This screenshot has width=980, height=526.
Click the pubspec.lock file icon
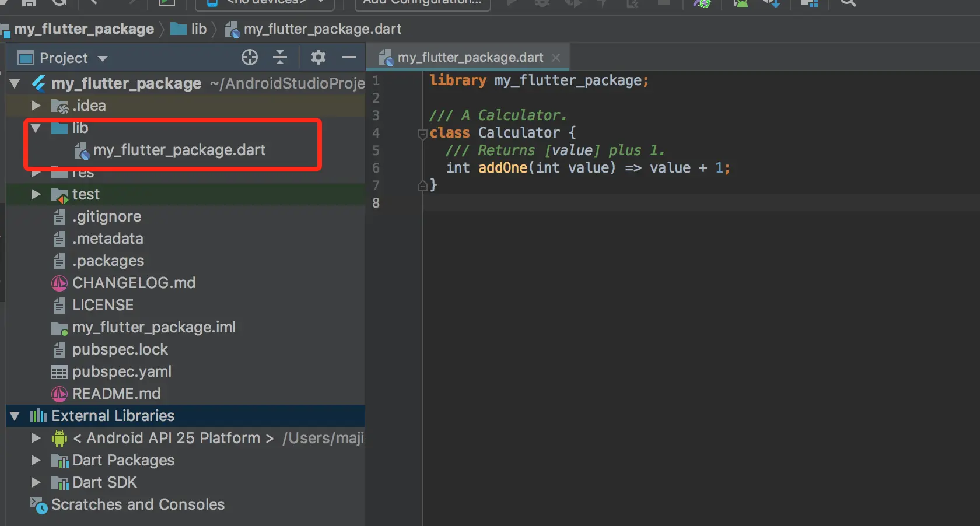coord(60,350)
